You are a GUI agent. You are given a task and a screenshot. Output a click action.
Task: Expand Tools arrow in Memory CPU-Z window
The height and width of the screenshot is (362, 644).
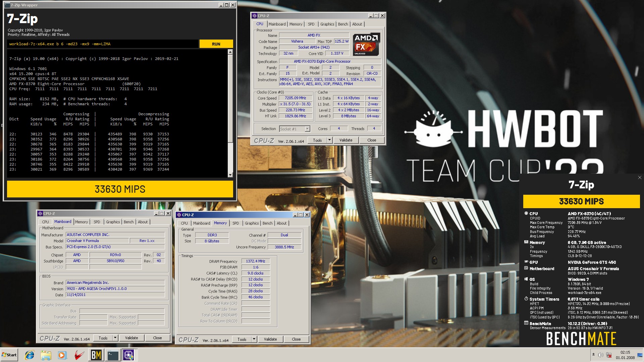coord(254,339)
